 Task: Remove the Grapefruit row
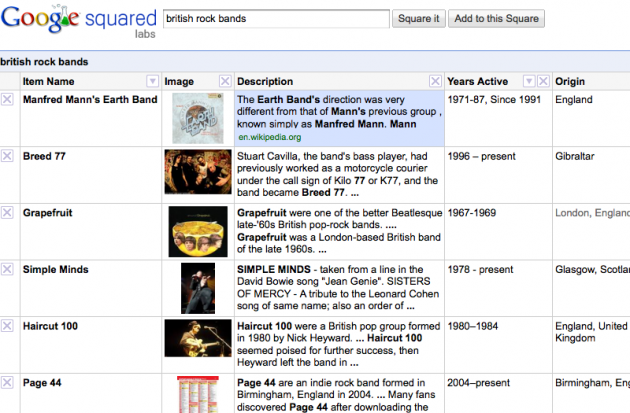[x=7, y=213]
